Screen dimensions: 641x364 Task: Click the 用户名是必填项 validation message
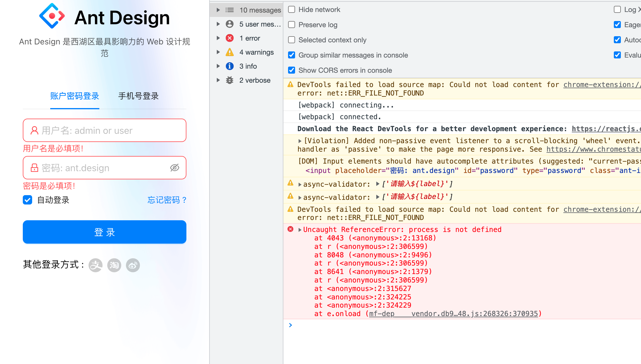click(x=53, y=148)
